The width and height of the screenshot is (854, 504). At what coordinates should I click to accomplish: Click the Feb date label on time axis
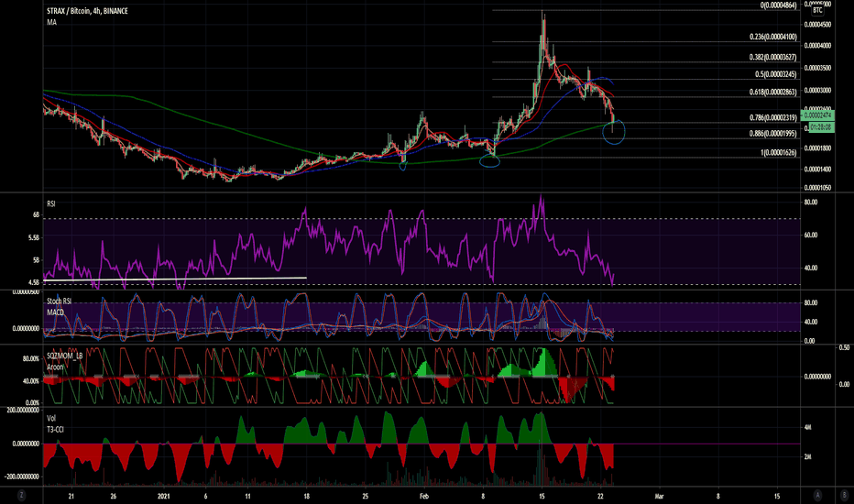pos(424,497)
